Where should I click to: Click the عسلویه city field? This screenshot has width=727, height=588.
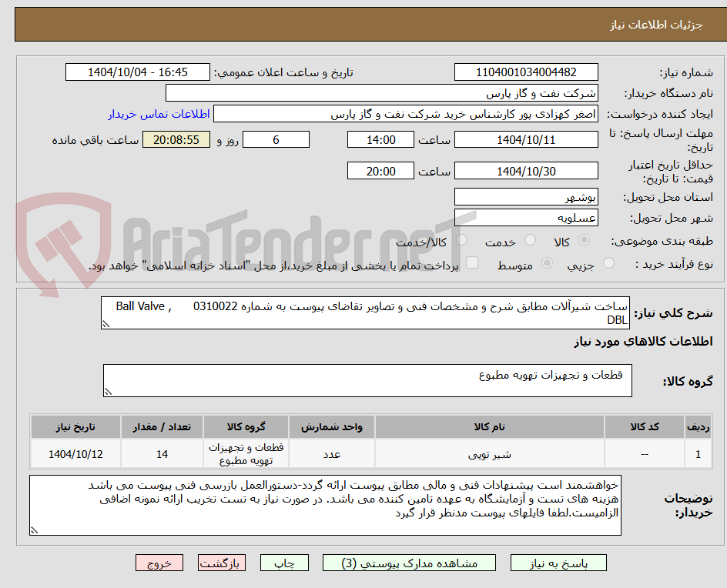point(526,216)
